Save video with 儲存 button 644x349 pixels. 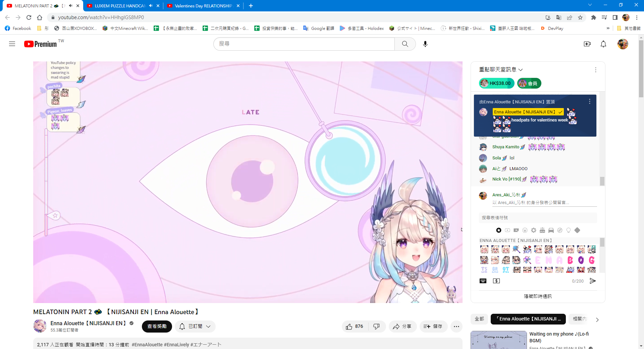pyautogui.click(x=433, y=327)
